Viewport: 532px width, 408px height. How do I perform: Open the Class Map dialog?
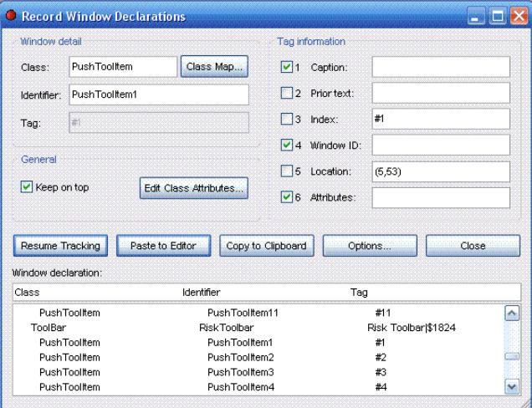click(214, 67)
